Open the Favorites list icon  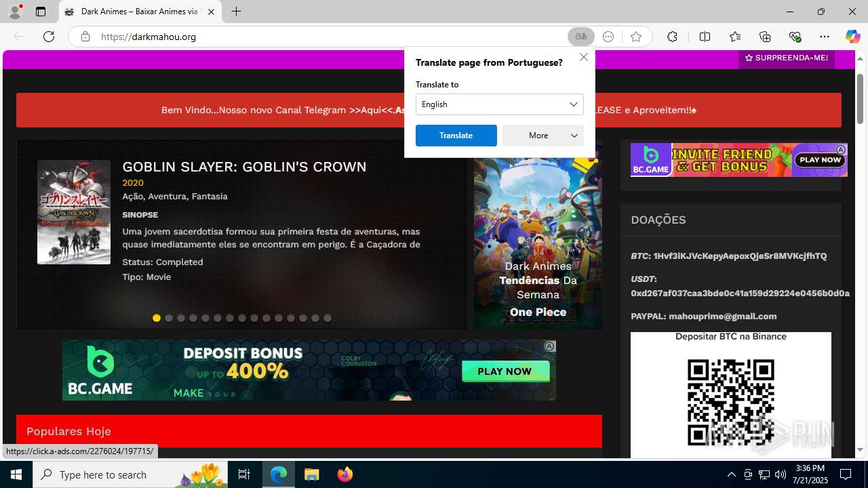click(x=735, y=37)
